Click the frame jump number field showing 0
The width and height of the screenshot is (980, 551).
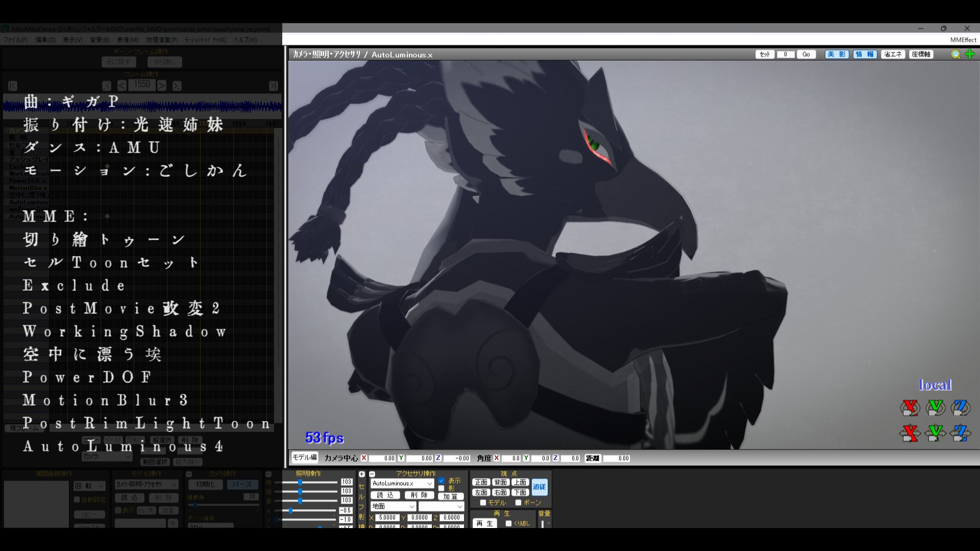pyautogui.click(x=786, y=54)
